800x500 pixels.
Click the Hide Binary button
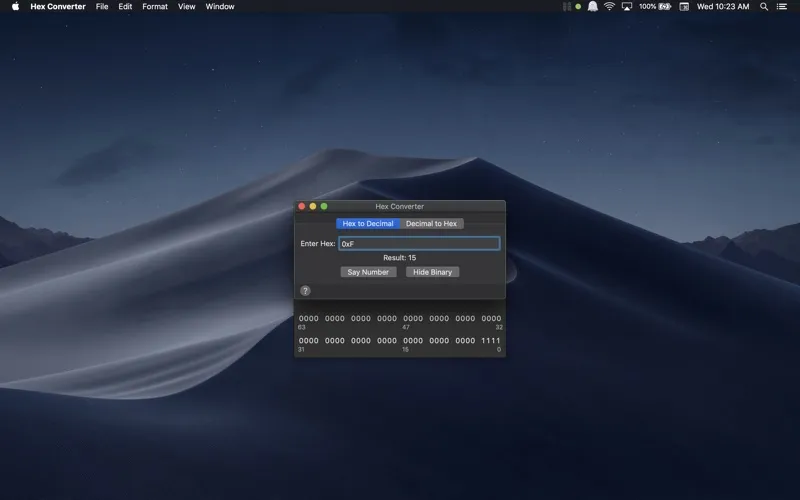tap(433, 272)
